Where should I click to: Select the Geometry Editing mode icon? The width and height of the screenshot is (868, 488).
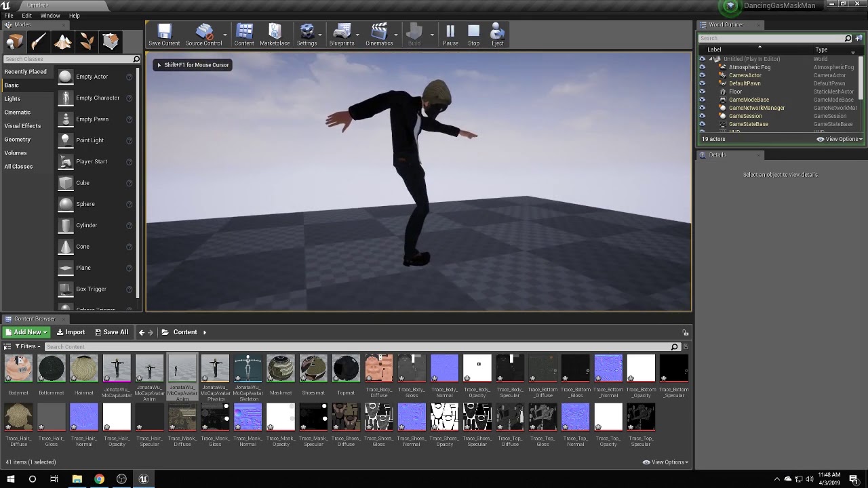pyautogui.click(x=111, y=42)
